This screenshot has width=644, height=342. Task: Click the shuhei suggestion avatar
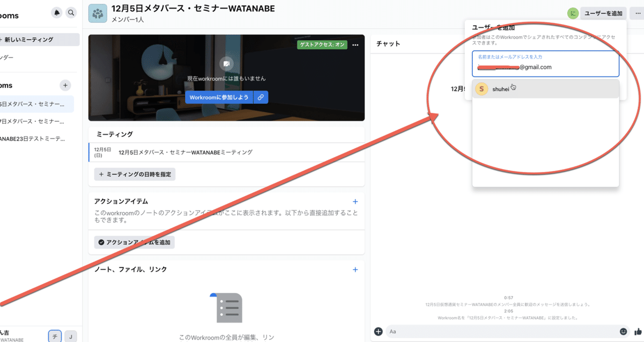481,89
